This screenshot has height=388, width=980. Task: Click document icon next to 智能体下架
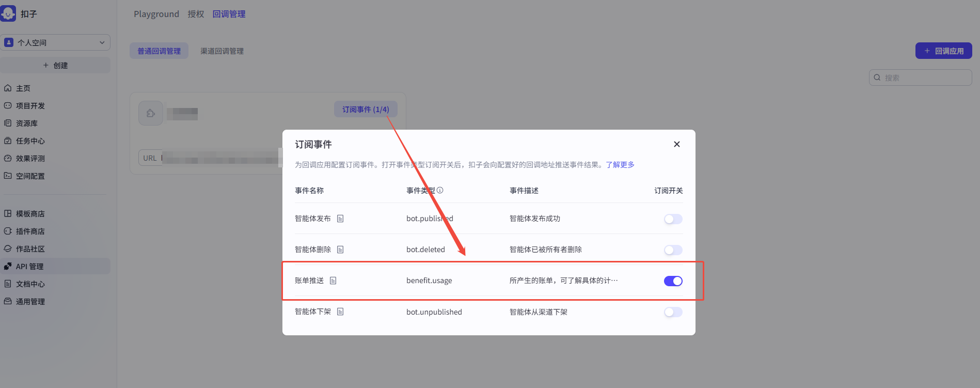click(x=340, y=312)
